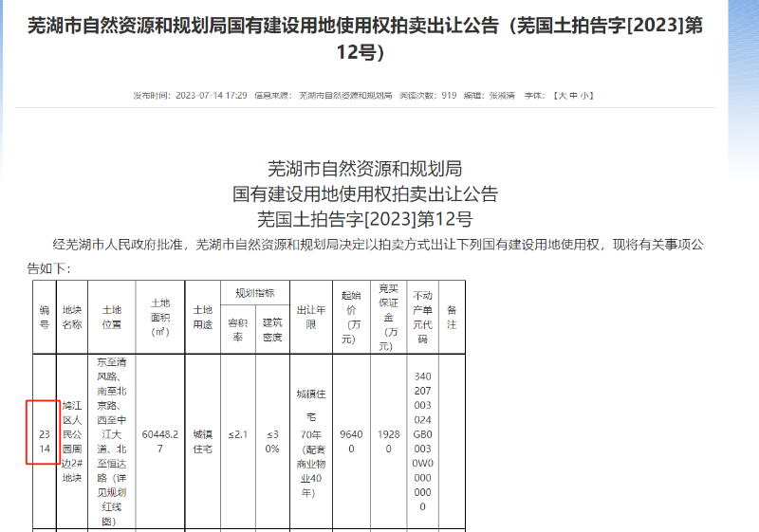Click the 规划指标 merged header cell
This screenshot has height=532, width=759.
coord(255,293)
